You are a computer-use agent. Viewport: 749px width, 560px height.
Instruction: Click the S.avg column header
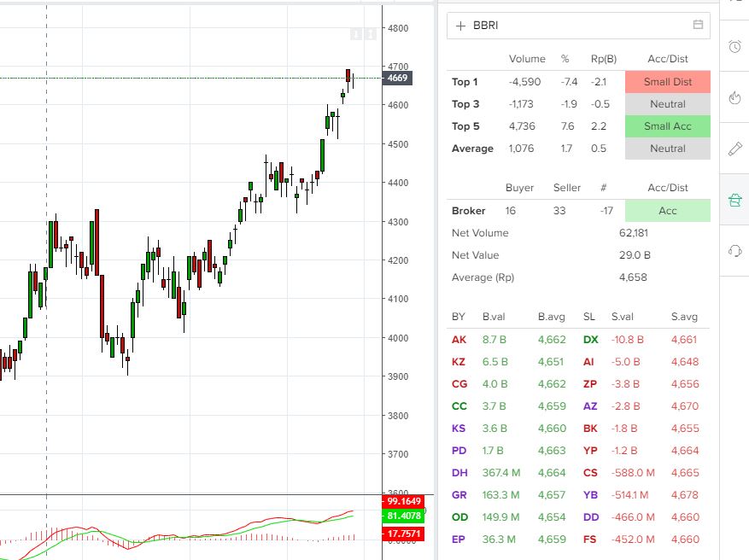684,317
